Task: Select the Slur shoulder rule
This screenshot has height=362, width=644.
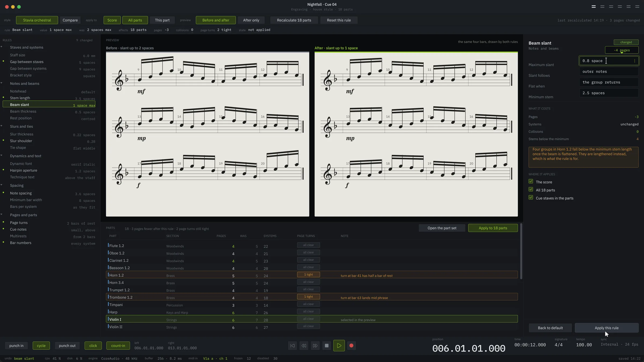Action: click(x=49, y=141)
